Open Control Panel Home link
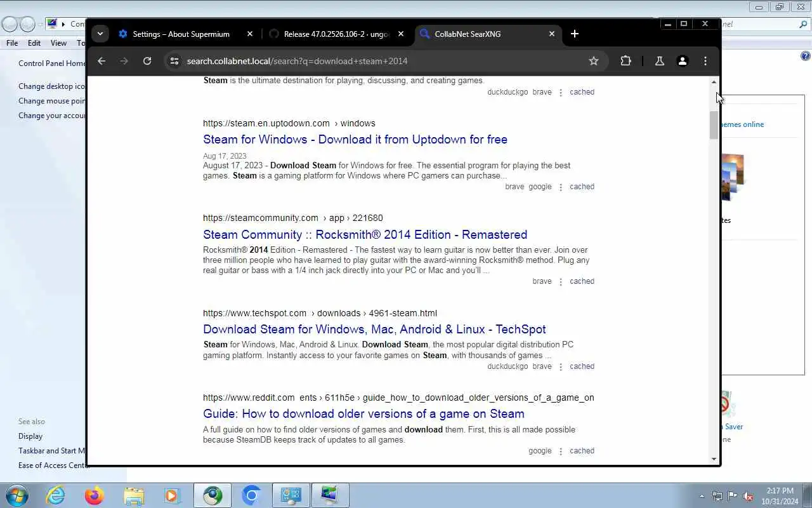This screenshot has height=508, width=812. click(x=52, y=63)
